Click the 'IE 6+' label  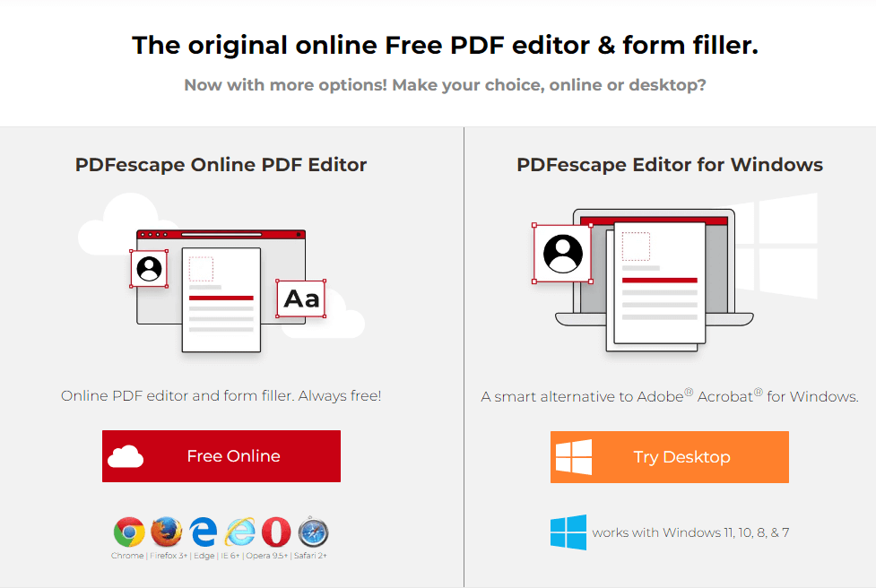click(230, 556)
